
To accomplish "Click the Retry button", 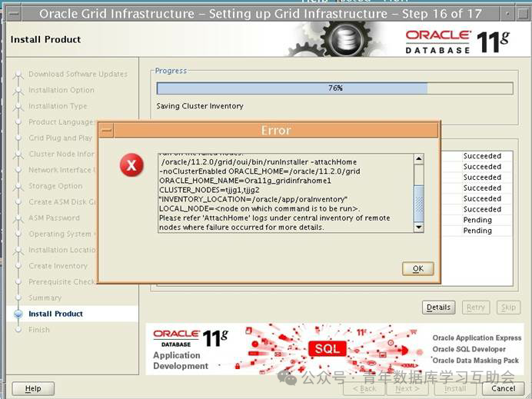I will (476, 308).
